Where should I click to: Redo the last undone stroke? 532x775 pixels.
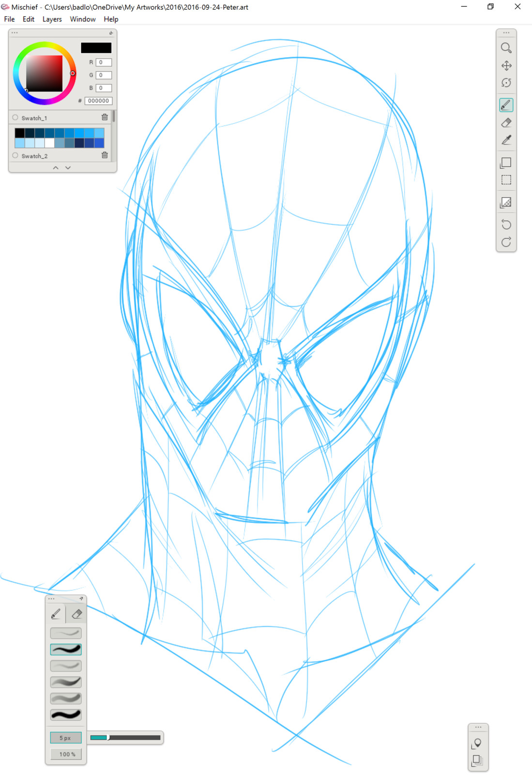506,242
